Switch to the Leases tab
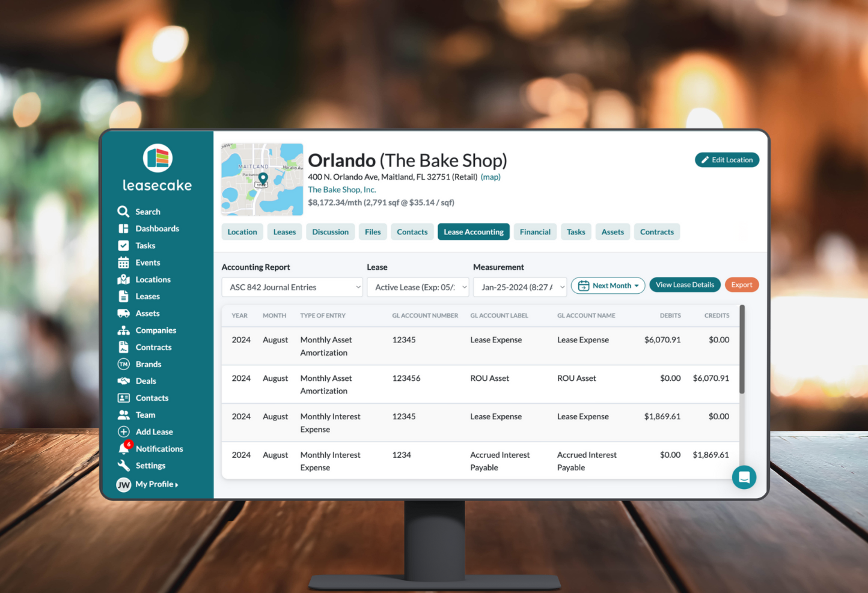Screen dimensions: 868x593 (284, 232)
